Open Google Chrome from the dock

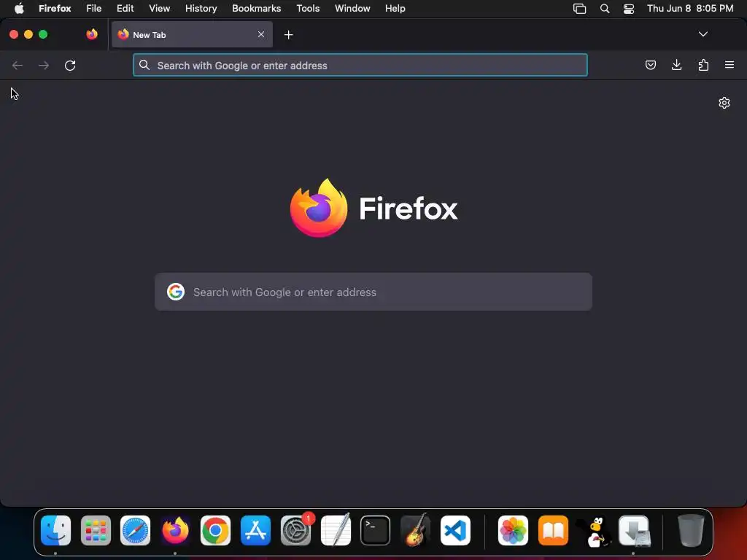tap(215, 530)
